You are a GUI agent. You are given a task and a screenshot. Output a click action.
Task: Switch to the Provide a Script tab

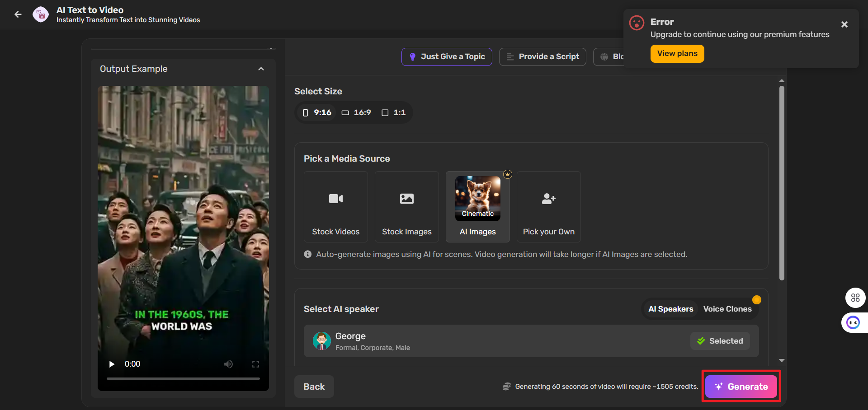[x=542, y=57]
